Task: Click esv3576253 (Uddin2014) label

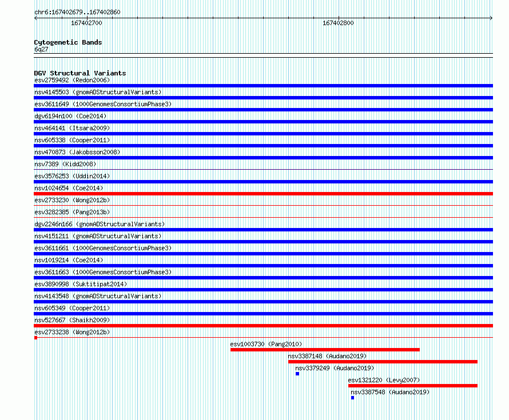Action: (72, 176)
